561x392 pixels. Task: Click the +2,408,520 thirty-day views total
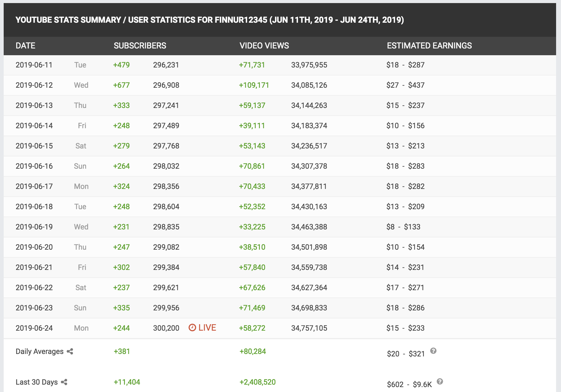coord(257,382)
